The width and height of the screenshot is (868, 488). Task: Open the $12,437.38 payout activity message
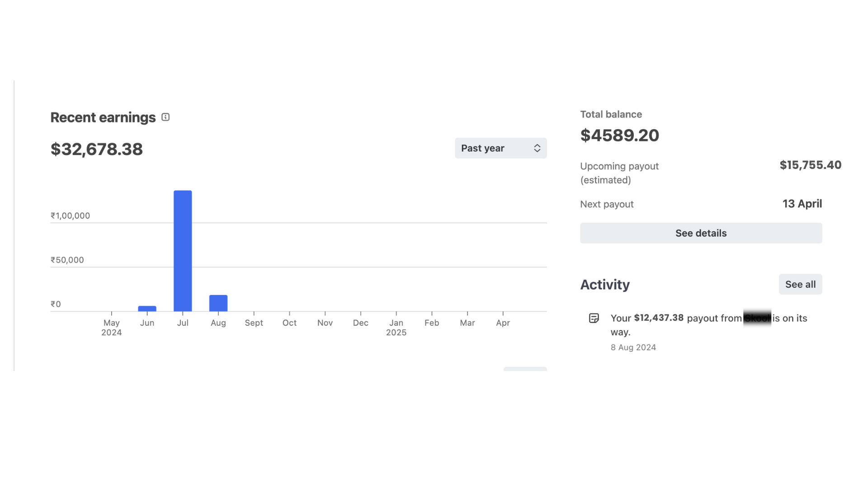tap(708, 324)
